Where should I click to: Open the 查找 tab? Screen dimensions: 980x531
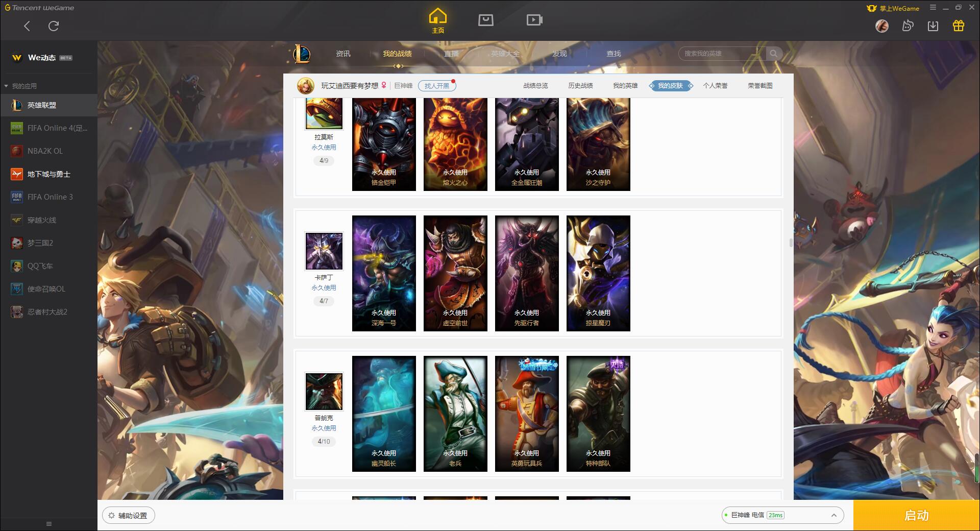(x=614, y=54)
